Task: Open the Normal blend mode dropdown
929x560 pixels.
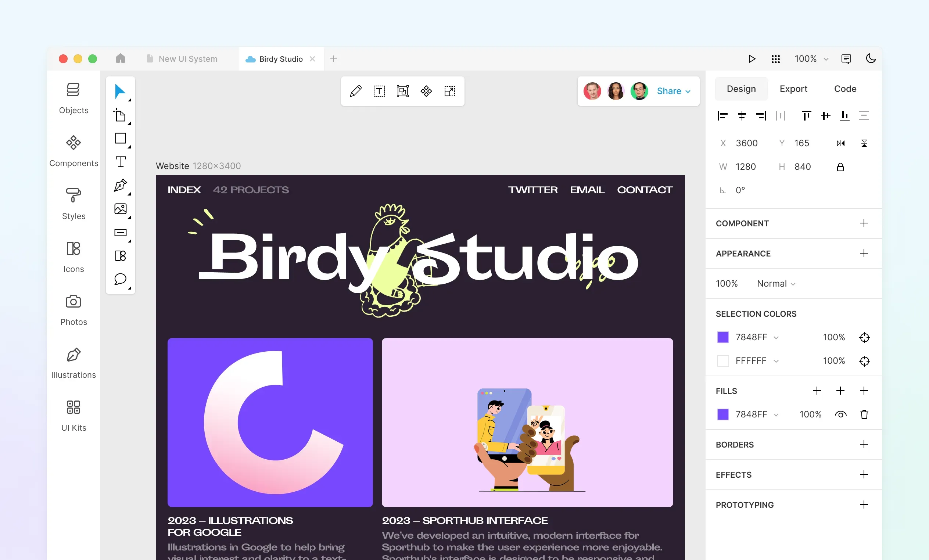Action: [776, 284]
